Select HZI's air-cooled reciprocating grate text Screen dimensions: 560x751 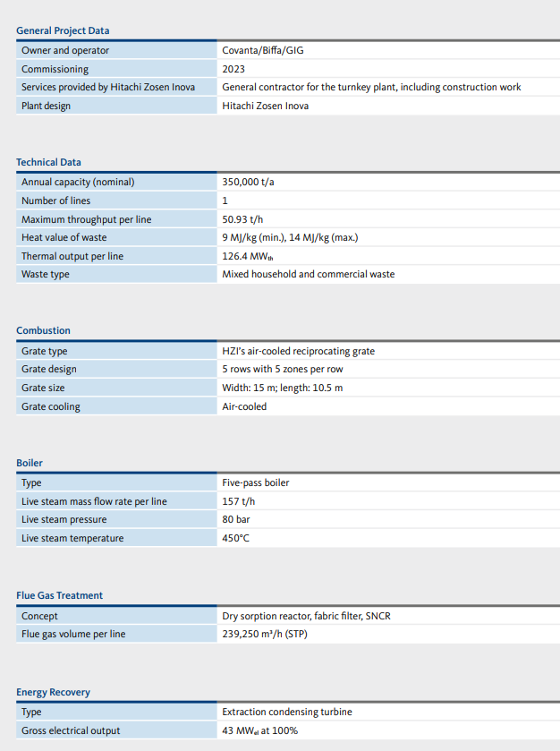click(298, 351)
